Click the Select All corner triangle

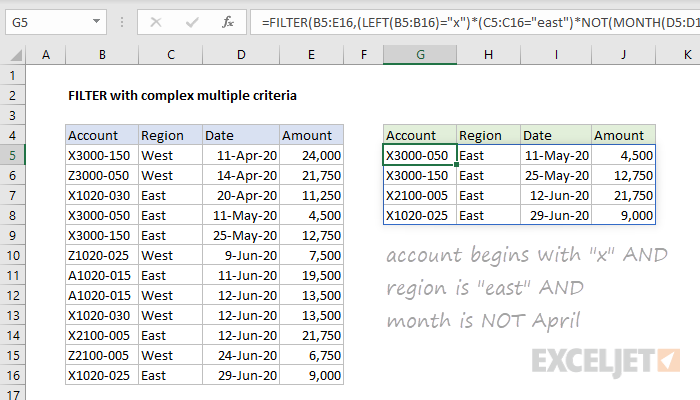click(x=16, y=55)
